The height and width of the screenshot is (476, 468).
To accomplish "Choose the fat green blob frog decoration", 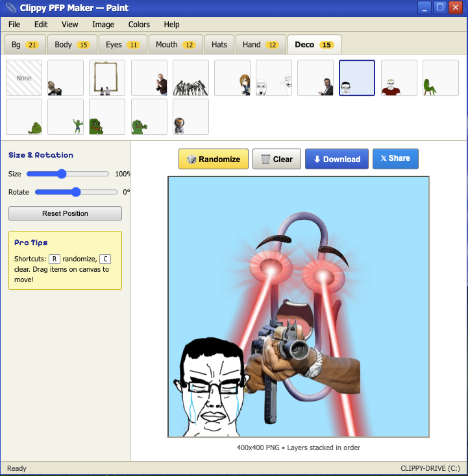I will [24, 117].
